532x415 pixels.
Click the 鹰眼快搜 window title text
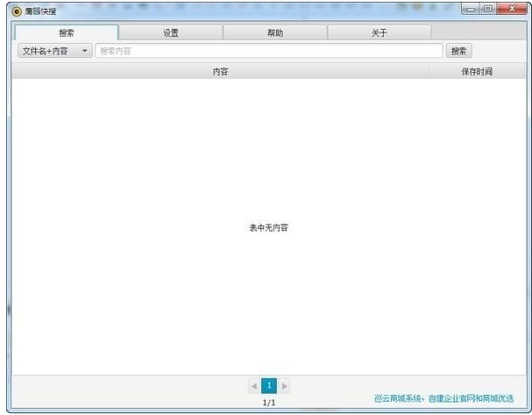40,11
